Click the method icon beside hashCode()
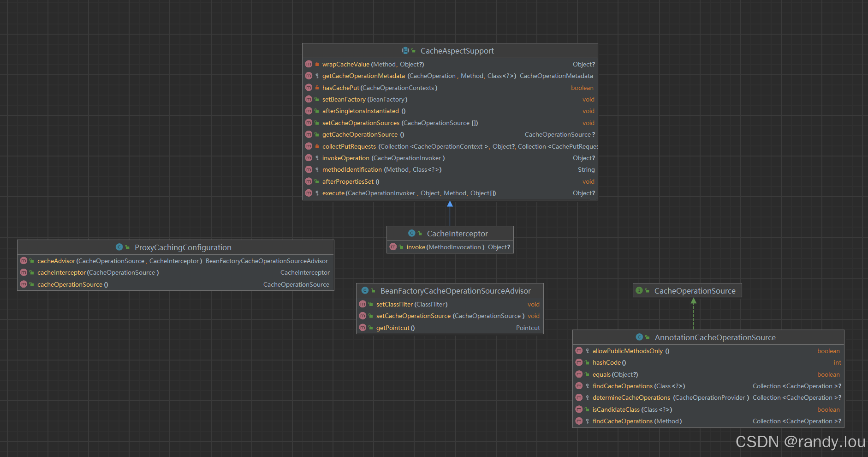This screenshot has height=457, width=868. (x=579, y=363)
